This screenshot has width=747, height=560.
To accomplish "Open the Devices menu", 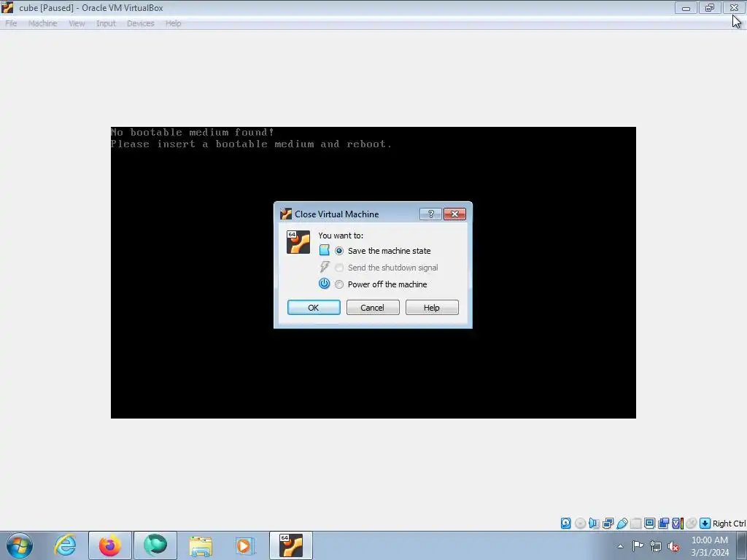I will click(x=140, y=23).
